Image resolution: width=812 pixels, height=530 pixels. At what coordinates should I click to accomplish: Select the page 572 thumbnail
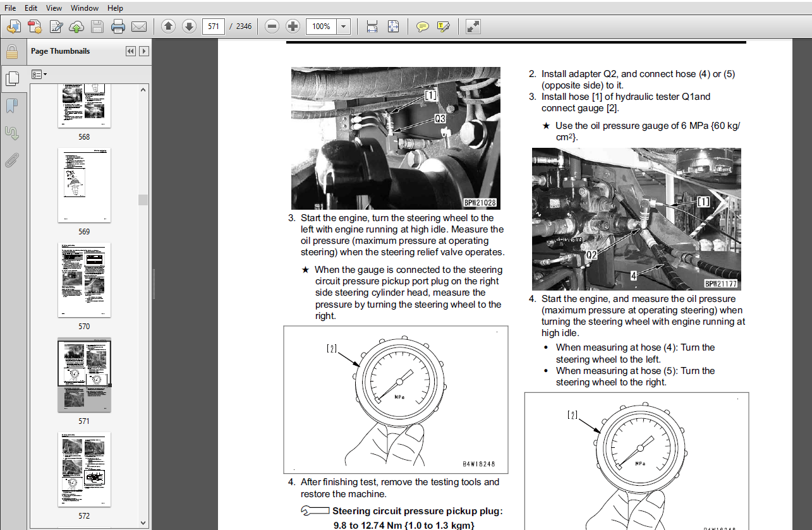point(84,469)
